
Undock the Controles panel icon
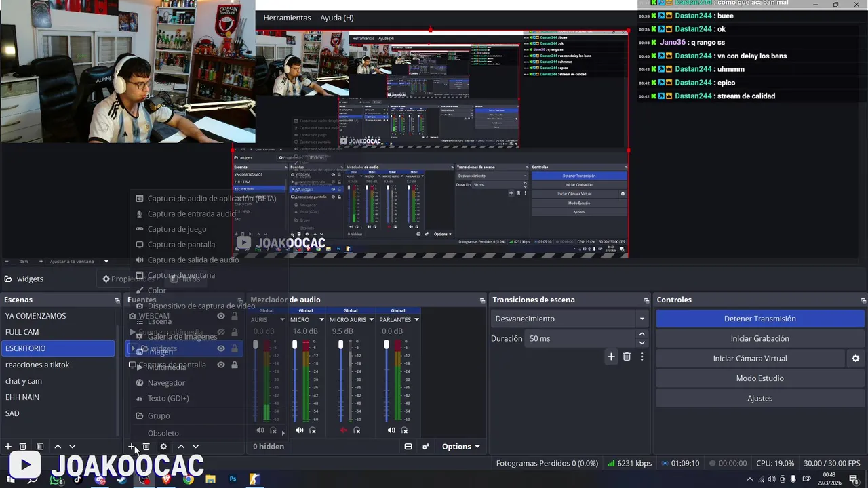[x=863, y=300]
